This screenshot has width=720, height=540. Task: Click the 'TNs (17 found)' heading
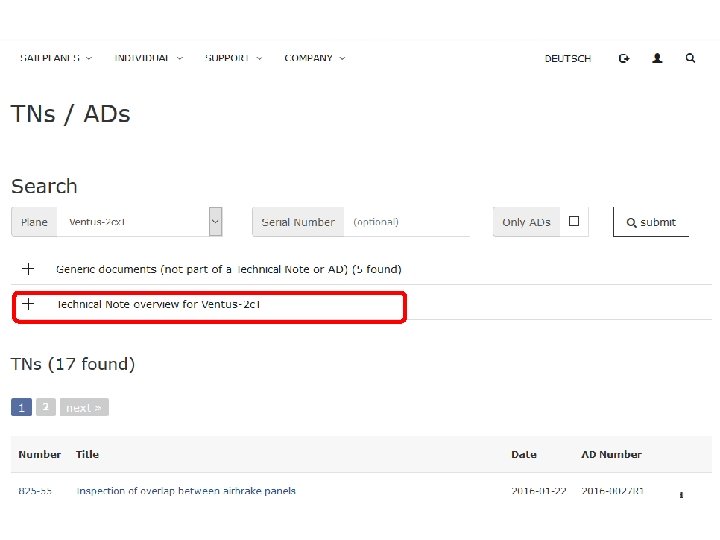tap(73, 364)
